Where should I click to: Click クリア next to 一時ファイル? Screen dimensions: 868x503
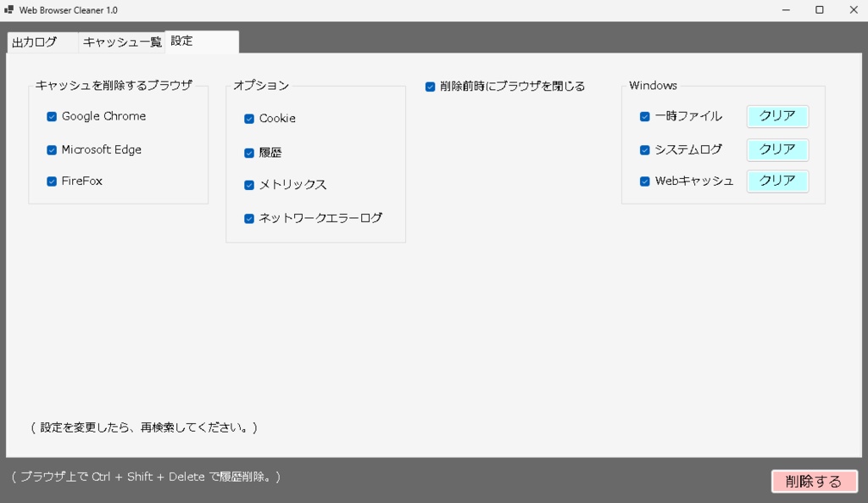pyautogui.click(x=777, y=116)
